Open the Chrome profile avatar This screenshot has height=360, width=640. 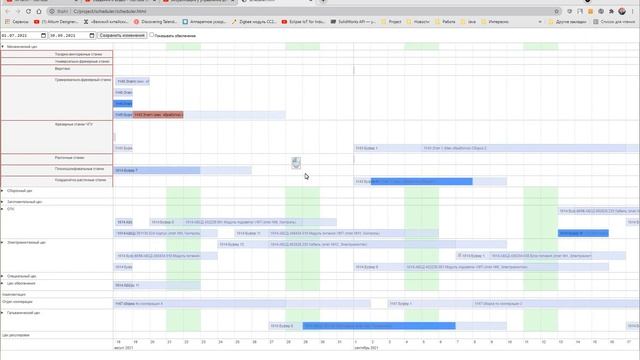point(622,11)
